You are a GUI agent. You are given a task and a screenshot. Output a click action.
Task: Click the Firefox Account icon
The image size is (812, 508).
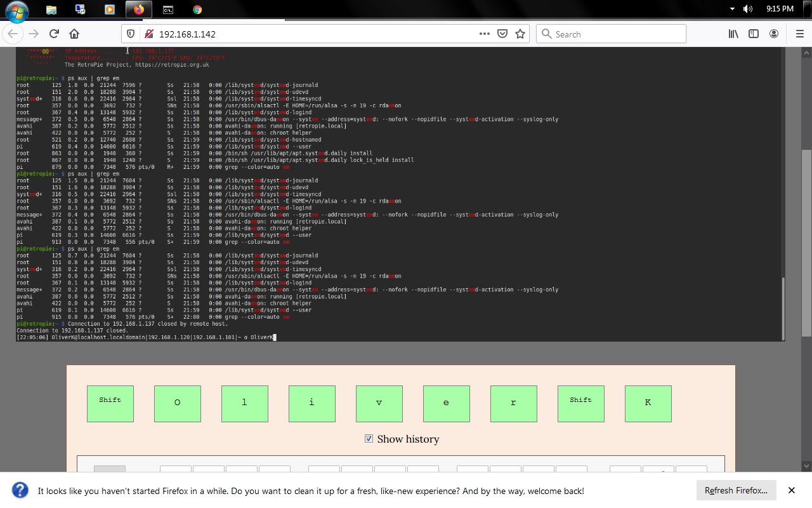[x=774, y=34]
